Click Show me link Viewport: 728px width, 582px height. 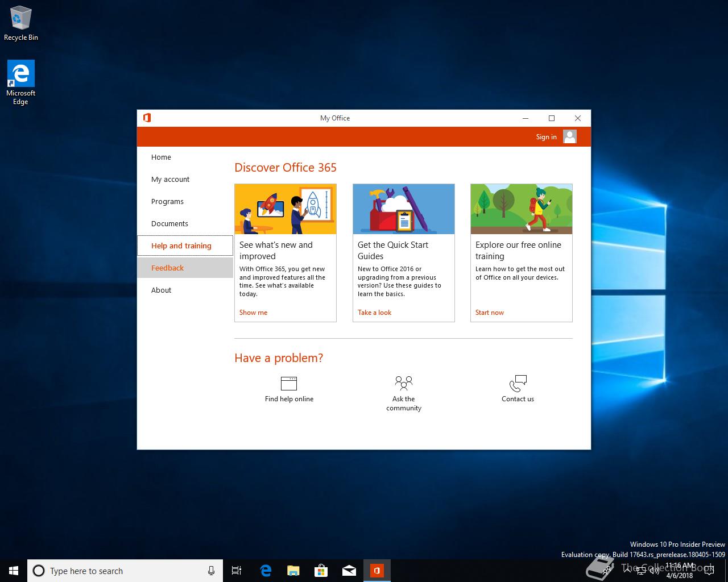[253, 313]
